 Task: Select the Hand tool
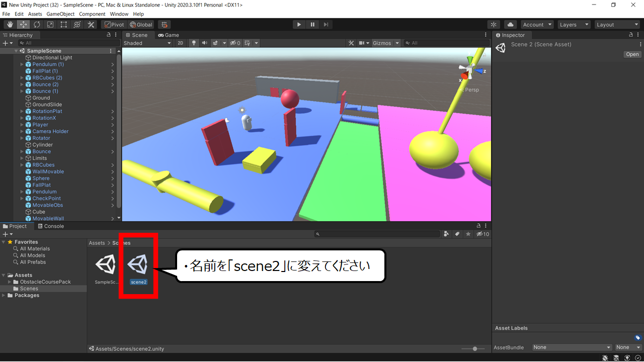point(10,25)
